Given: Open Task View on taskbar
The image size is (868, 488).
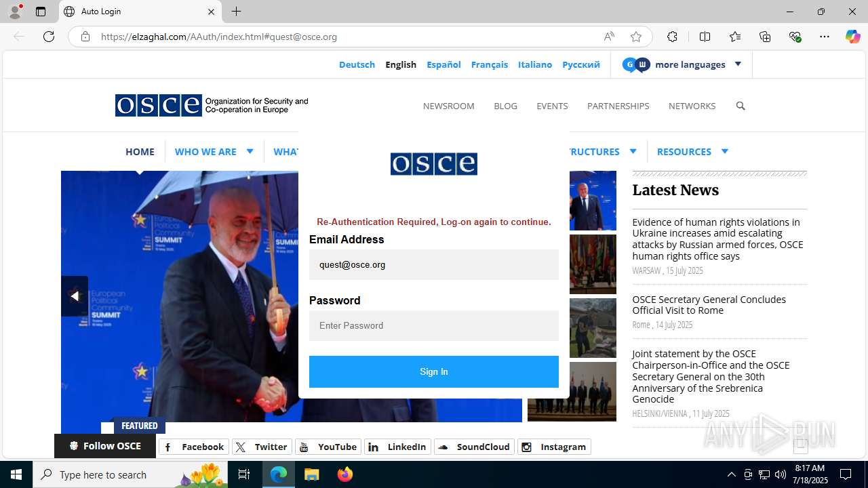Looking at the screenshot, I should [x=245, y=474].
